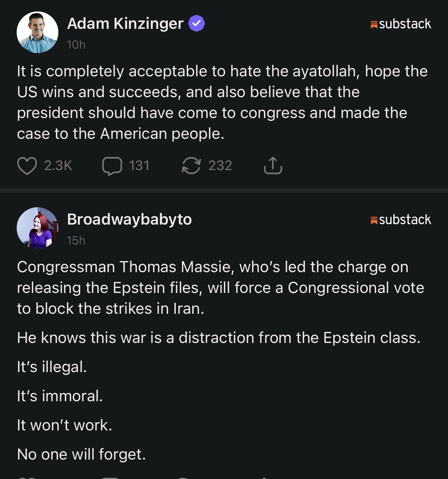
Task: Open Kinzinger's note about the ayatollah
Action: [x=222, y=102]
